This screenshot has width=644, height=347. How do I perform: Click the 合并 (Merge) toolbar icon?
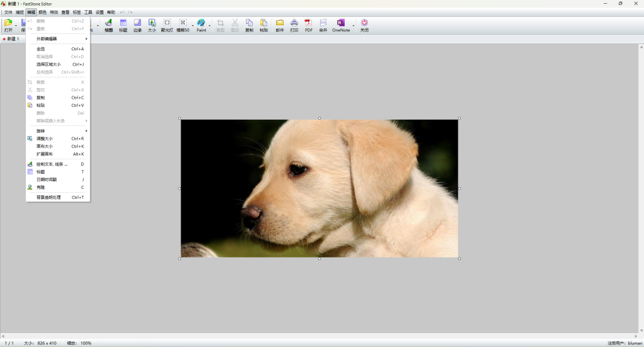323,25
